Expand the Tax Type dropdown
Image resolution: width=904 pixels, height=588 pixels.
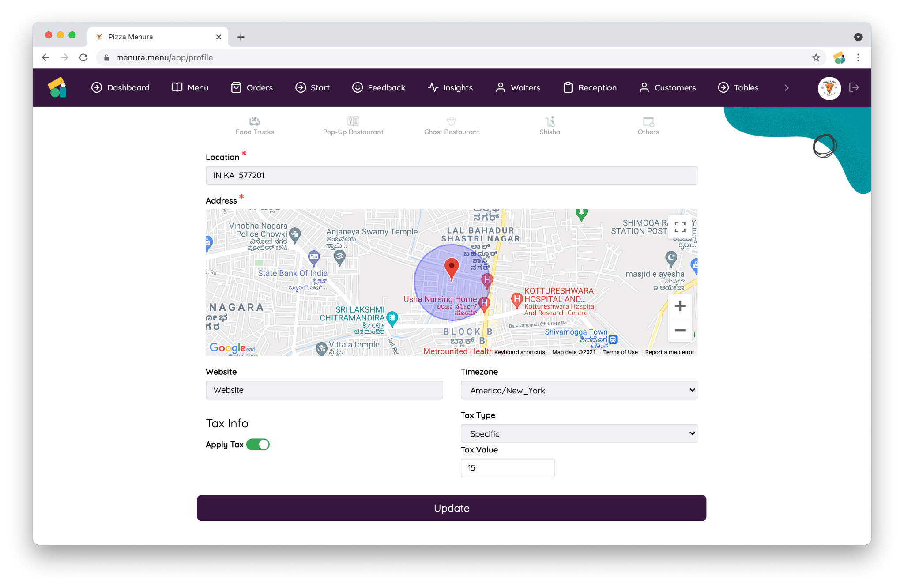579,433
